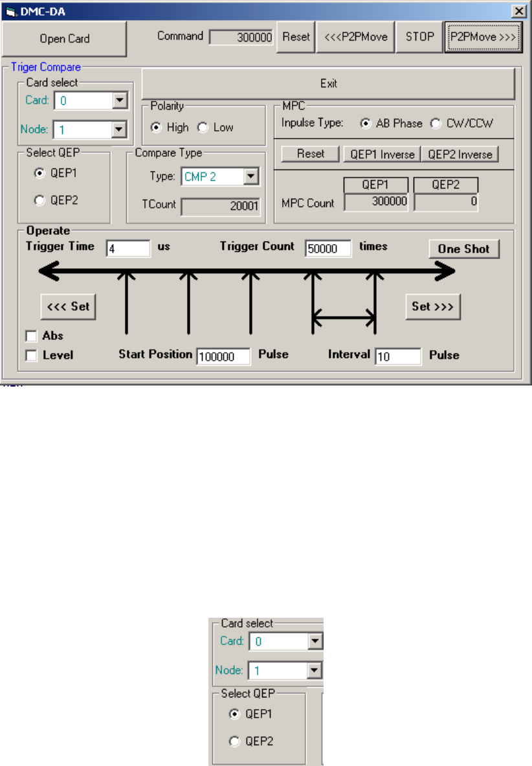Start the <<<P2PMove backward move
Viewport: 532px width, 766px height.
click(x=355, y=37)
